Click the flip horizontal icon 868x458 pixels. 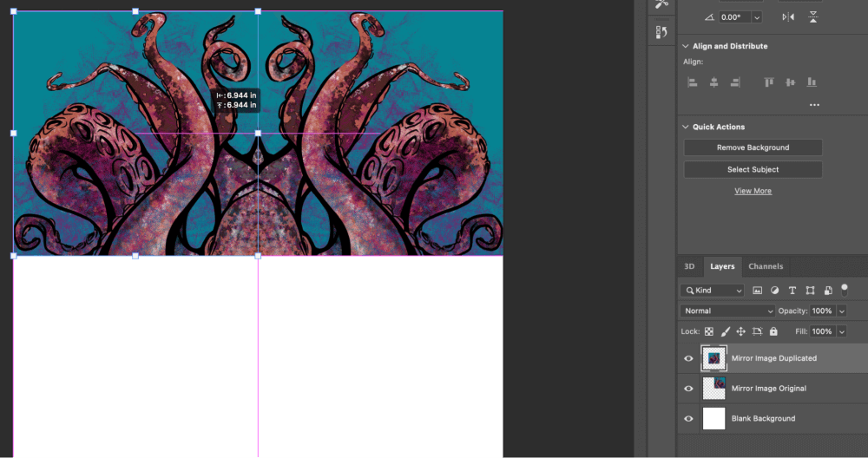(787, 17)
